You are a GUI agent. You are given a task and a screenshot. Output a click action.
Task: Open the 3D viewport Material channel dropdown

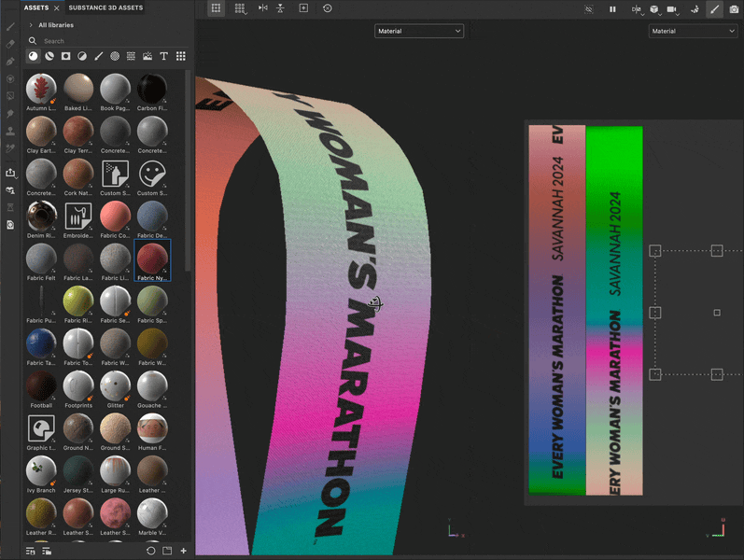click(419, 31)
